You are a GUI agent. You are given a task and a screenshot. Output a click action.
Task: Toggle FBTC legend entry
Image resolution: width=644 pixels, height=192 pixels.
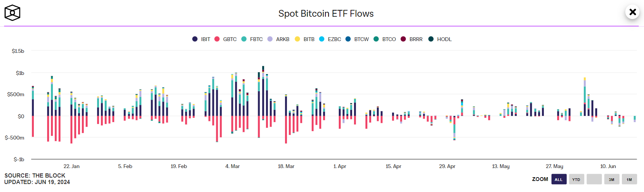[x=252, y=39]
